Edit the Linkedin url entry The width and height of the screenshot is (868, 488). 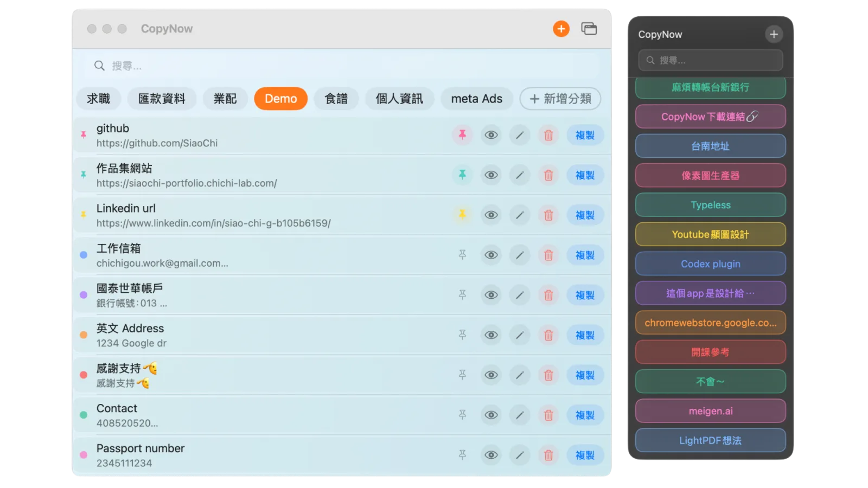pyautogui.click(x=520, y=215)
